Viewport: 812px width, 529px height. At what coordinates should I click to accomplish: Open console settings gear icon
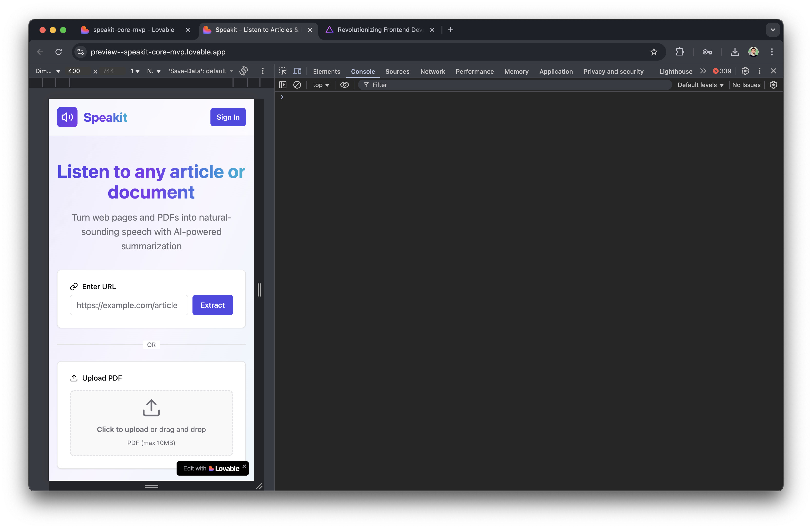point(774,85)
